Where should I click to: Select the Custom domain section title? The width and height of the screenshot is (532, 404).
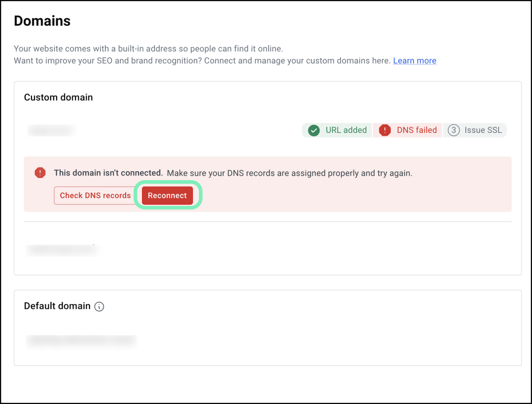pos(58,97)
